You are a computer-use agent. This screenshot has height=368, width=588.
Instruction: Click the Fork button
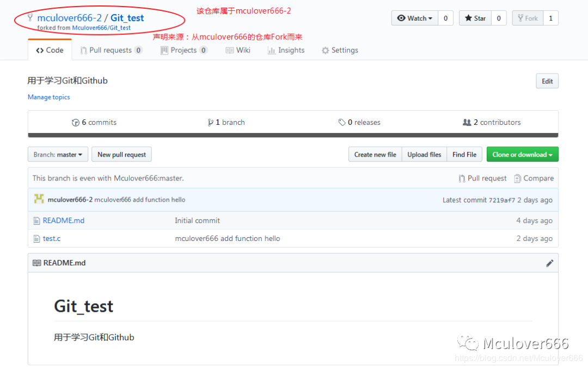click(528, 18)
